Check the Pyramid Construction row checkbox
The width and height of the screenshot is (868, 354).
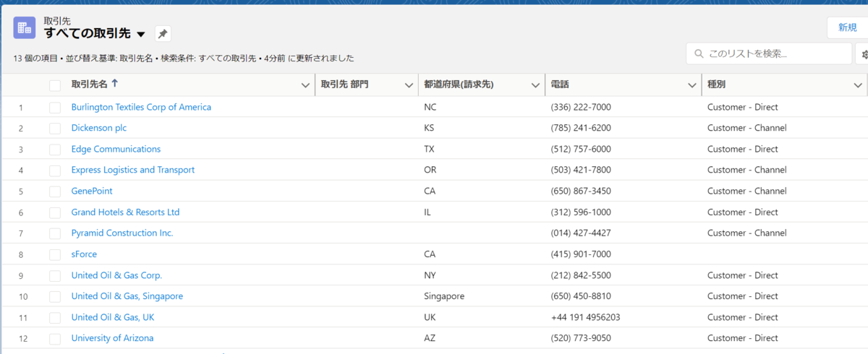[x=55, y=233]
